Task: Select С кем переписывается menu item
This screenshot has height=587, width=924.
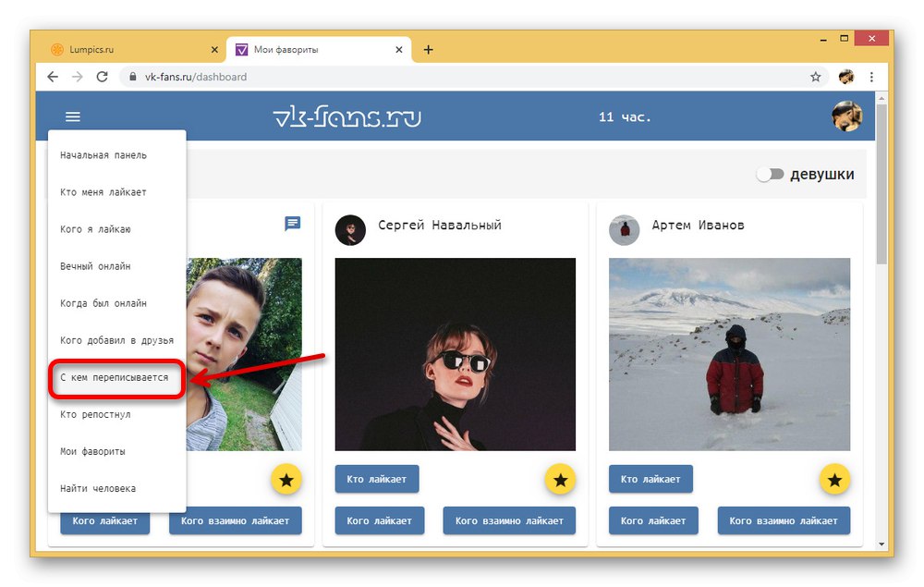Action: [116, 377]
